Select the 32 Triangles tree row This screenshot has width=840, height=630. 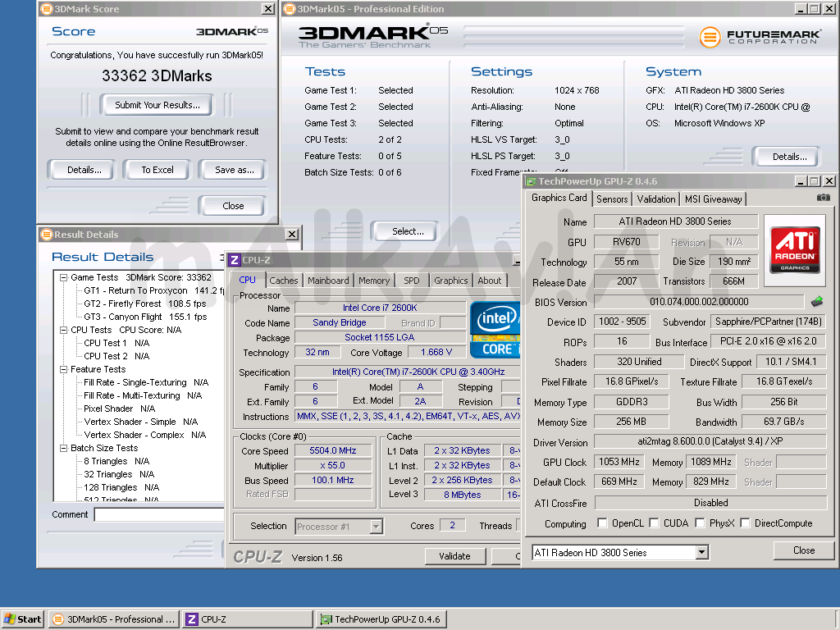[x=119, y=475]
